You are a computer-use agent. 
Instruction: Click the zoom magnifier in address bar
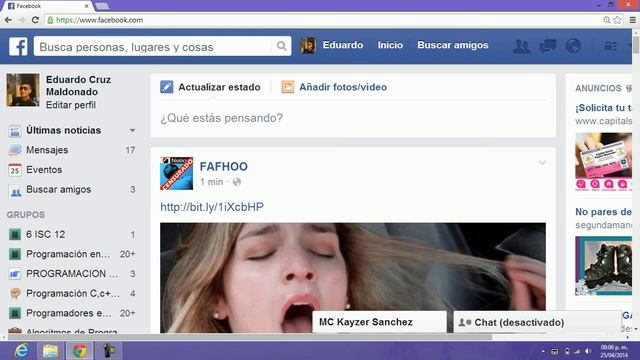point(607,20)
